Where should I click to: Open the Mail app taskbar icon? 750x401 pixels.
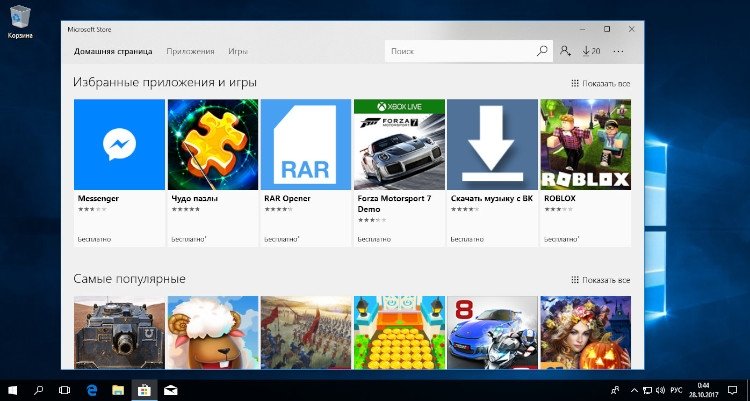(170, 390)
